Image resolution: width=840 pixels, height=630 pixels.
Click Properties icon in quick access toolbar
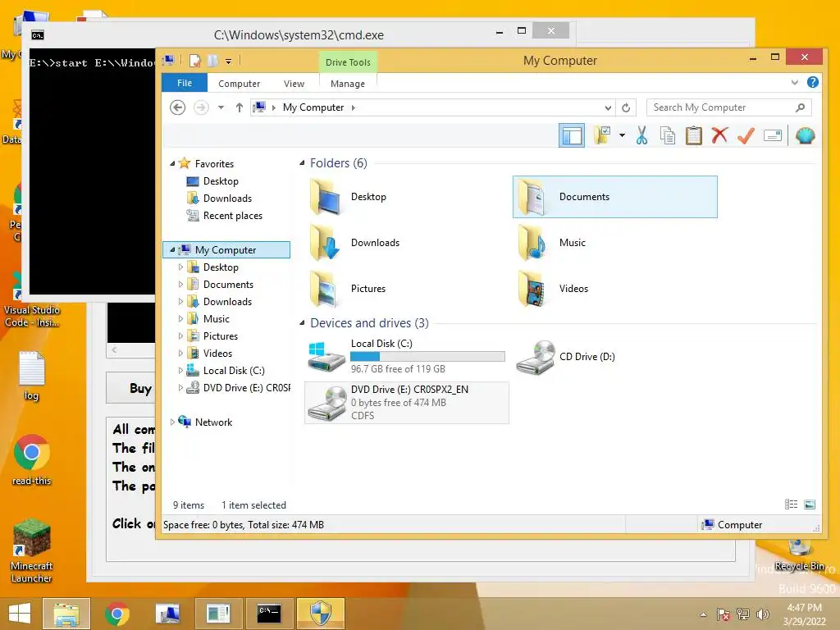(x=195, y=61)
